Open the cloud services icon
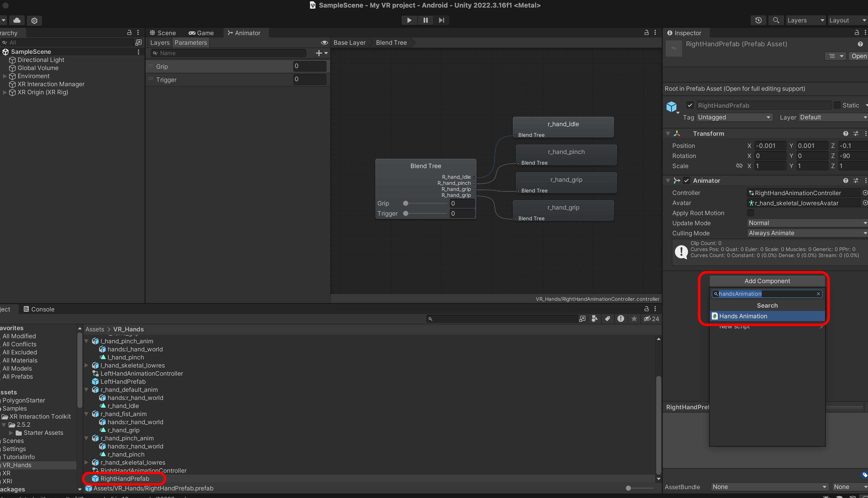The height and width of the screenshot is (498, 868). [17, 20]
